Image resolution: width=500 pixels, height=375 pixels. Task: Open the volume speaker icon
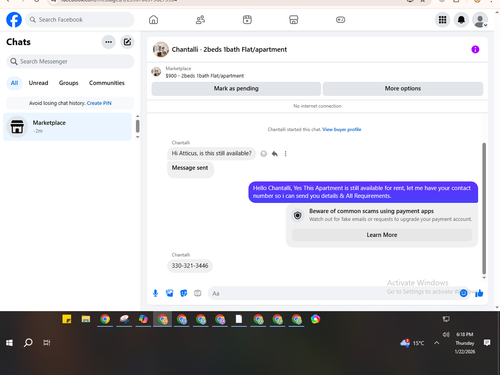(x=446, y=334)
